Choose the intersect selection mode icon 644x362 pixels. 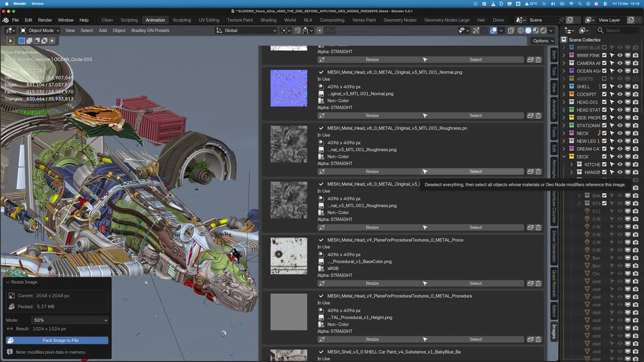coord(52,40)
